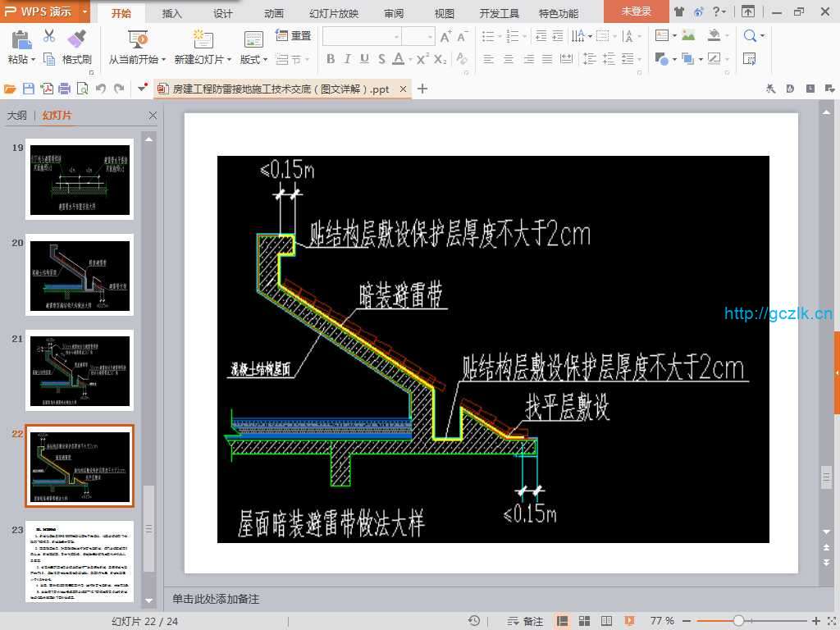Open the 版式 layout dropdown
The image size is (840, 630).
coord(253,60)
